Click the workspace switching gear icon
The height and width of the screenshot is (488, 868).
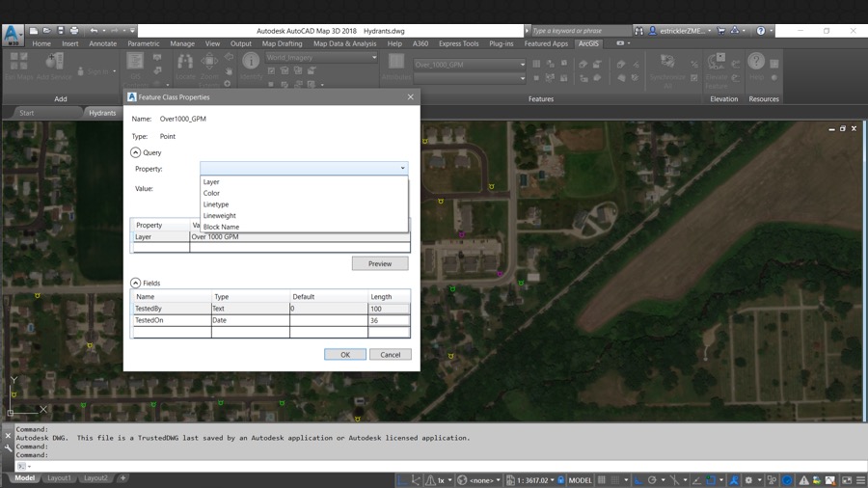[x=749, y=479]
